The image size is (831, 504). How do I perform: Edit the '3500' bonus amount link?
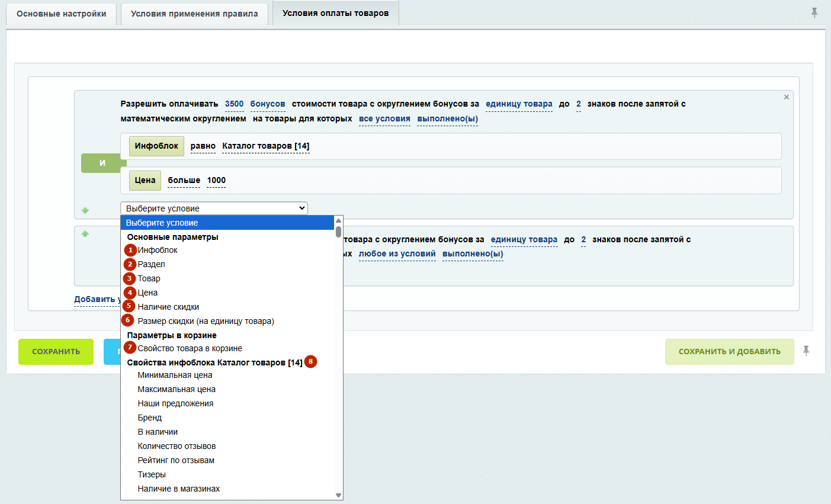234,104
